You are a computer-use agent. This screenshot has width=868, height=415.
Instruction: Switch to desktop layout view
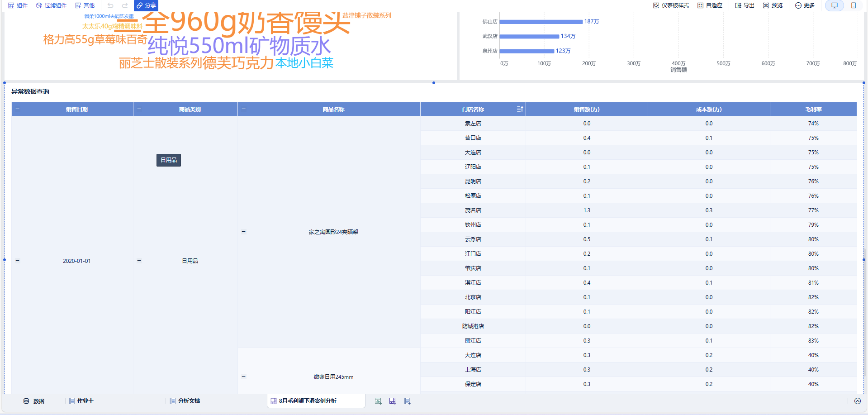click(835, 5)
